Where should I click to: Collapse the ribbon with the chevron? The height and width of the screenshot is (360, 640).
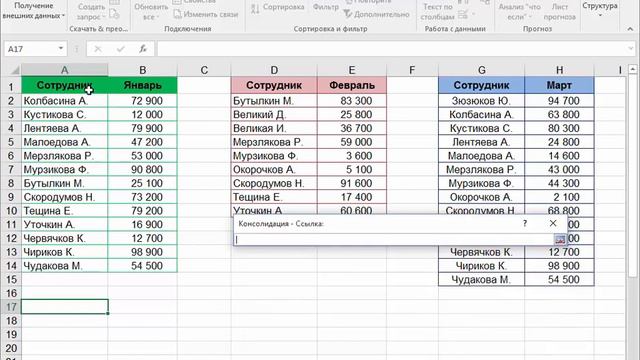tap(630, 29)
